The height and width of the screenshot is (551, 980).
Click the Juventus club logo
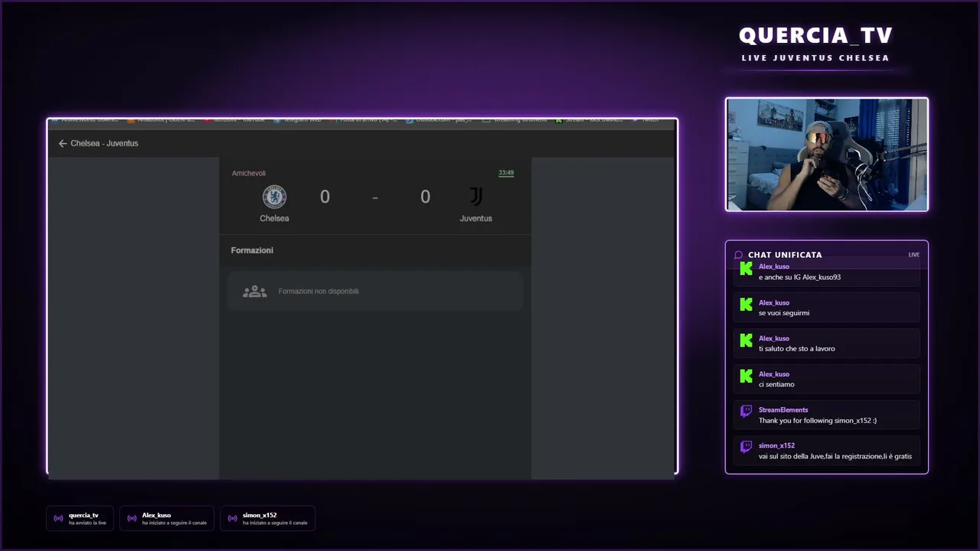(476, 197)
